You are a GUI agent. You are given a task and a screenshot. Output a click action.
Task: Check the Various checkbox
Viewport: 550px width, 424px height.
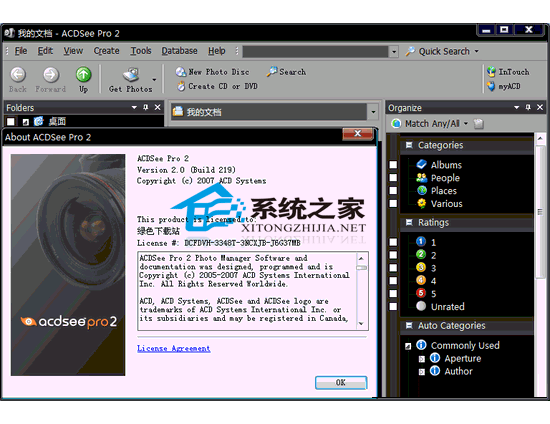pos(393,204)
